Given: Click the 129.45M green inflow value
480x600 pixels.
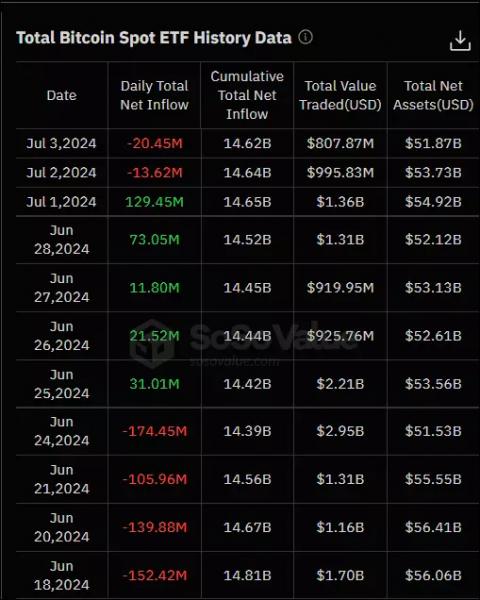Looking at the screenshot, I should pos(154,202).
